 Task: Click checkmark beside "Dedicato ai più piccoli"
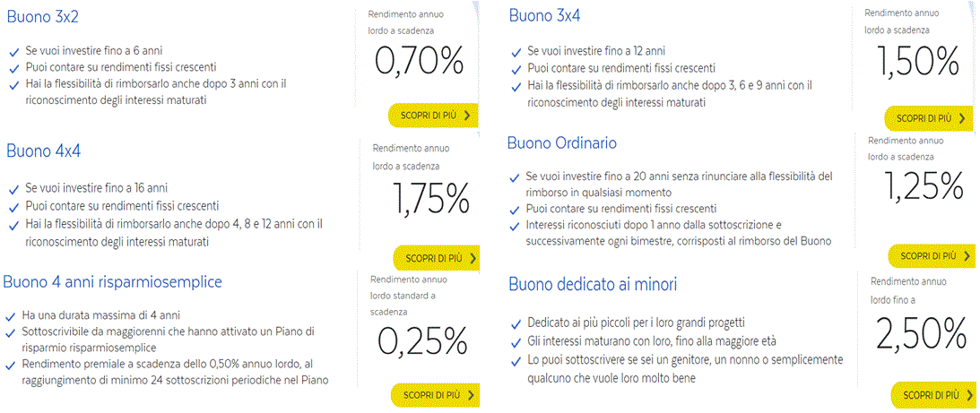coord(516,323)
